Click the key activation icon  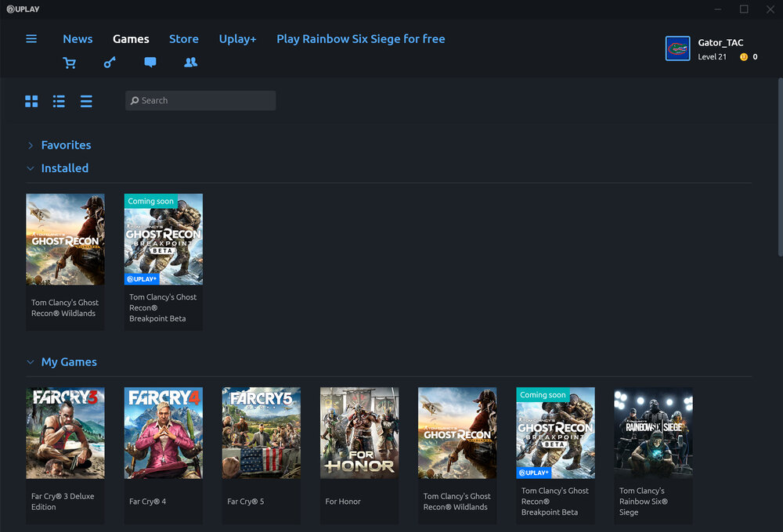click(110, 63)
